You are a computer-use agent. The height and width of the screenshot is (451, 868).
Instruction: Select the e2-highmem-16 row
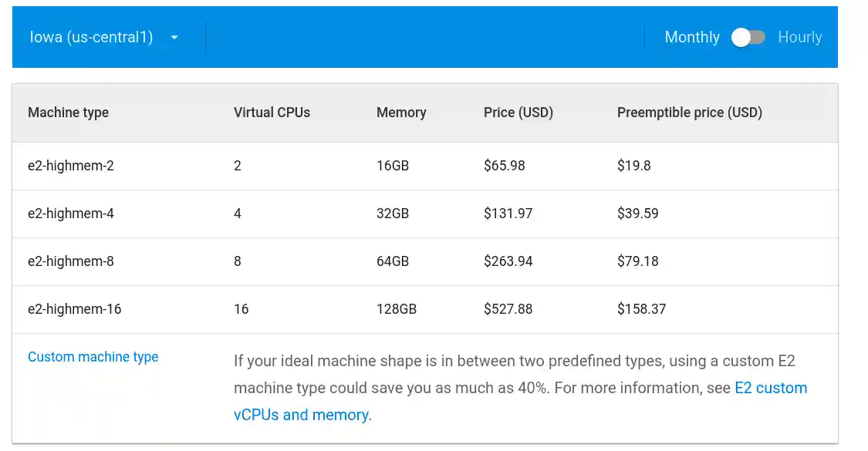75,308
